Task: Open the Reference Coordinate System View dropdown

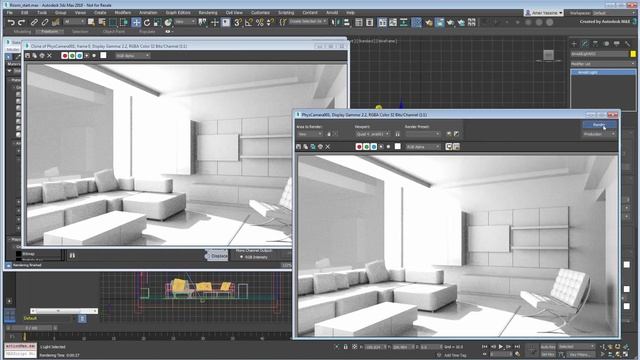Action: click(185, 21)
